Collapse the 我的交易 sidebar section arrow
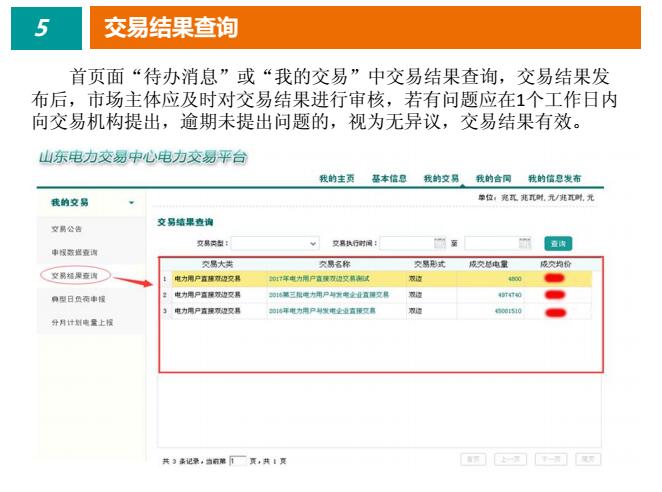This screenshot has width=662, height=492. [131, 203]
